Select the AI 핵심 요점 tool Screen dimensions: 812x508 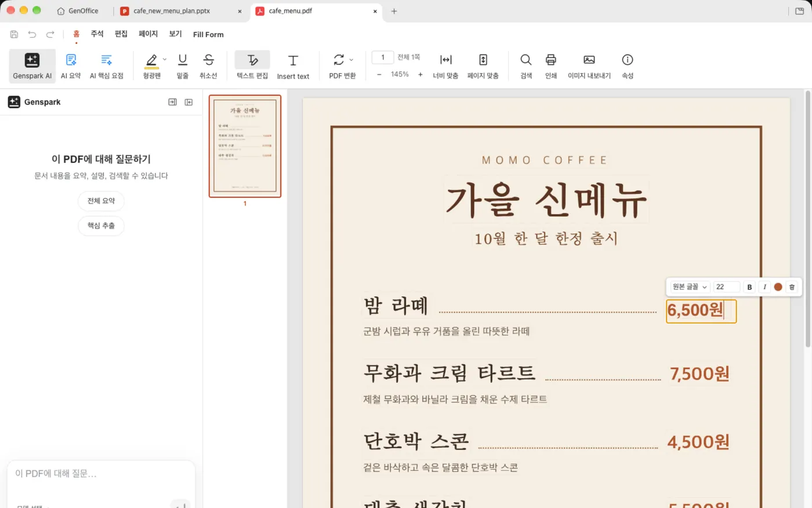pyautogui.click(x=107, y=66)
